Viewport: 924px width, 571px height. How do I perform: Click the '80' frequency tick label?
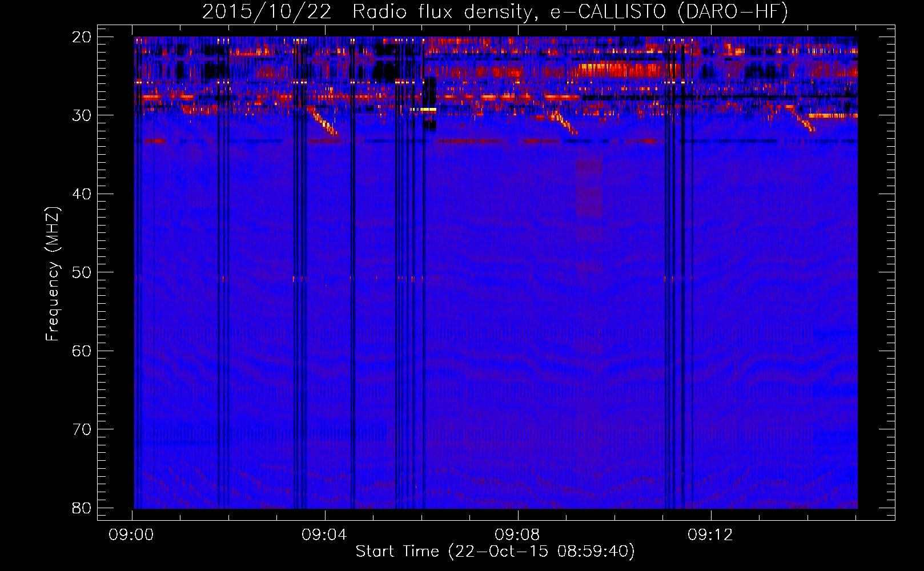[x=82, y=508]
